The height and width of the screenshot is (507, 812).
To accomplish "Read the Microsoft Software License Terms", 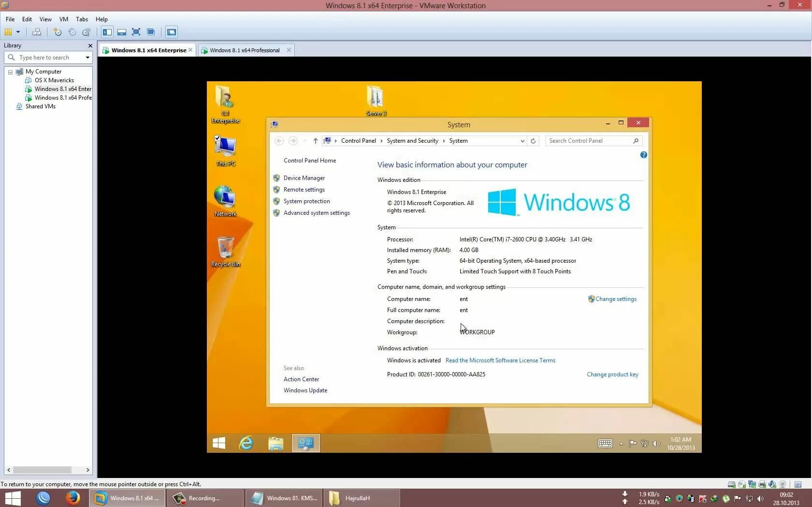I will 500,360.
